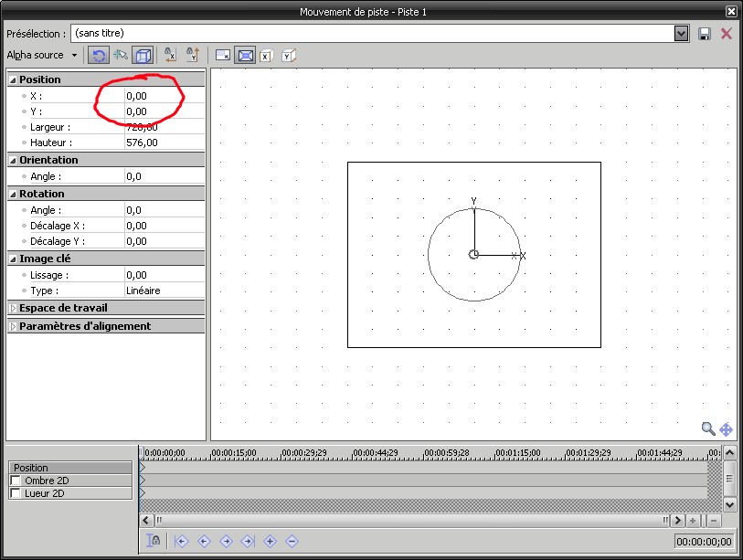Expand the Espace de travail section
This screenshot has height=560, width=743.
pos(14,308)
